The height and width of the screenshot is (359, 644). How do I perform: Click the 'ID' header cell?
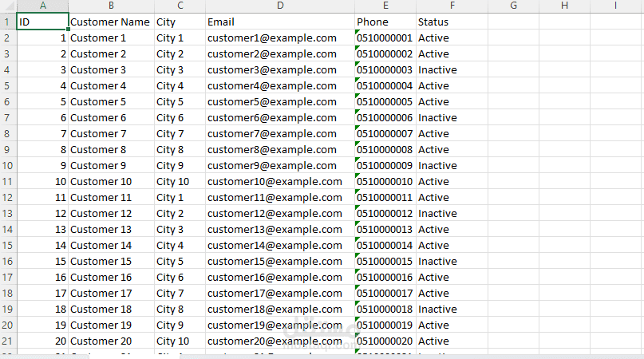click(x=43, y=22)
